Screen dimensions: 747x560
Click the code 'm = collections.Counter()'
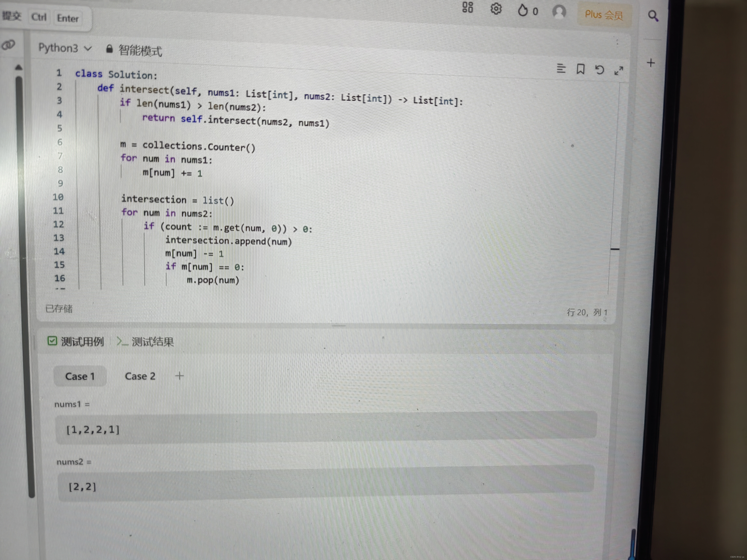[x=188, y=146]
